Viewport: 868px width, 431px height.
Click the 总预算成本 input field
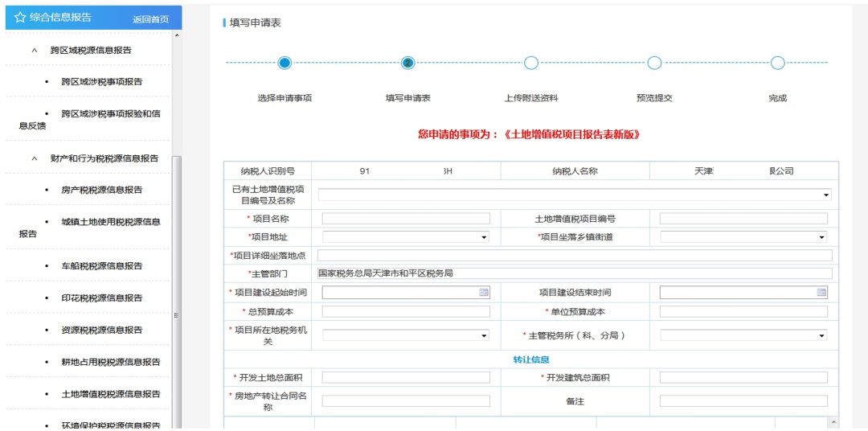(406, 311)
